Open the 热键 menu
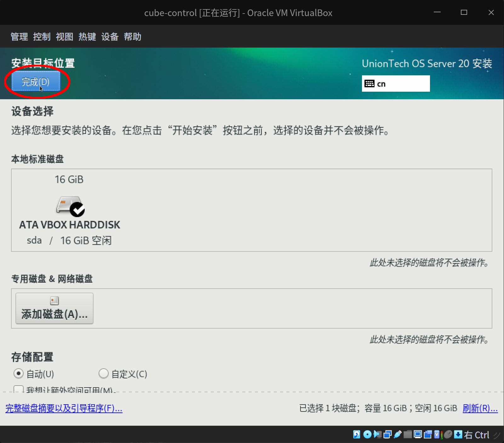Screen dimensions: 504x443 (x=87, y=37)
